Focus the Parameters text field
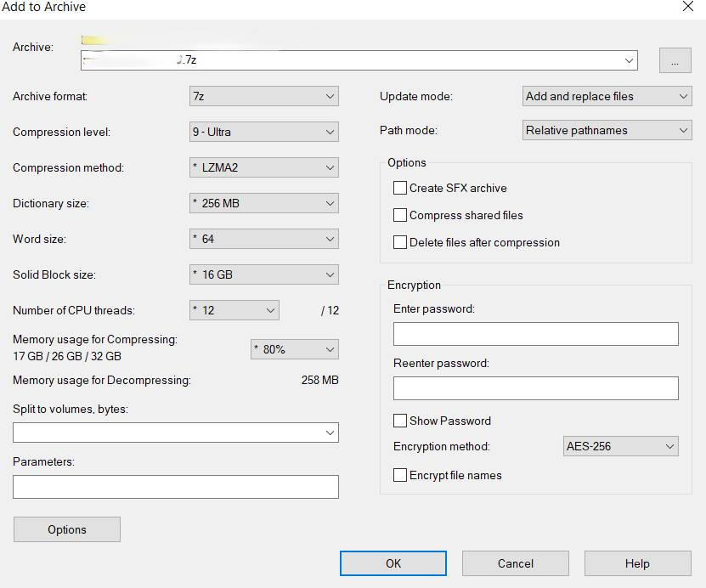 tap(176, 487)
